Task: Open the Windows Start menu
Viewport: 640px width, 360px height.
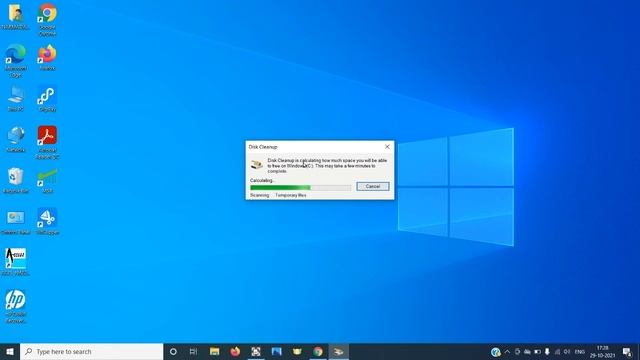Action: (x=10, y=351)
